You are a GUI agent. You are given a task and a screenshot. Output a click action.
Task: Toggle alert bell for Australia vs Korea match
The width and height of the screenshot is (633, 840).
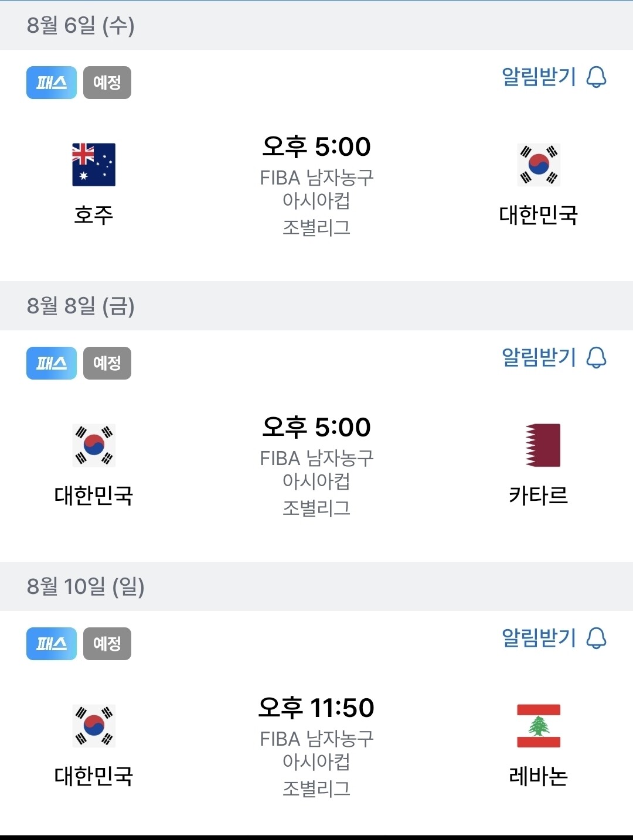point(597,77)
